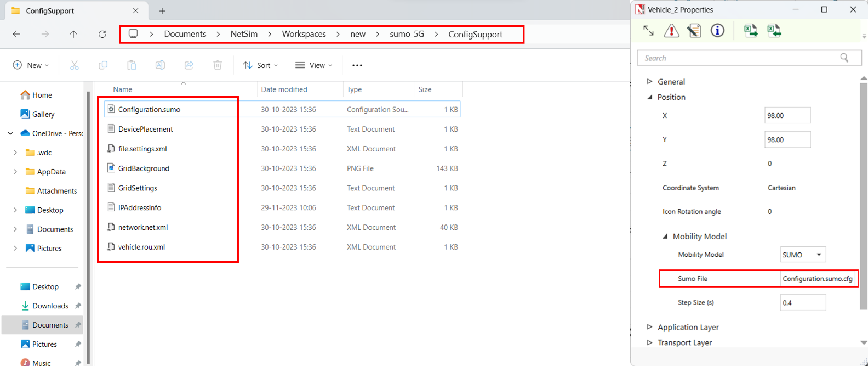Click the Sumo File value field

click(818, 279)
